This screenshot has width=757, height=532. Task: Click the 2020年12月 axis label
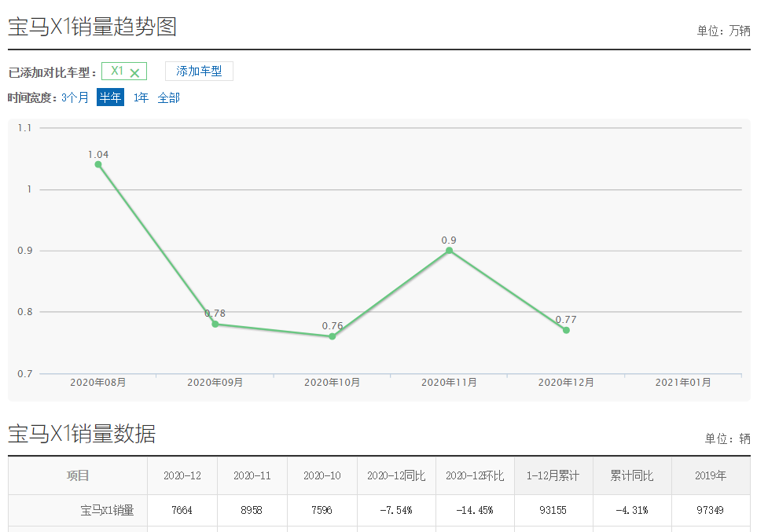[x=566, y=383]
